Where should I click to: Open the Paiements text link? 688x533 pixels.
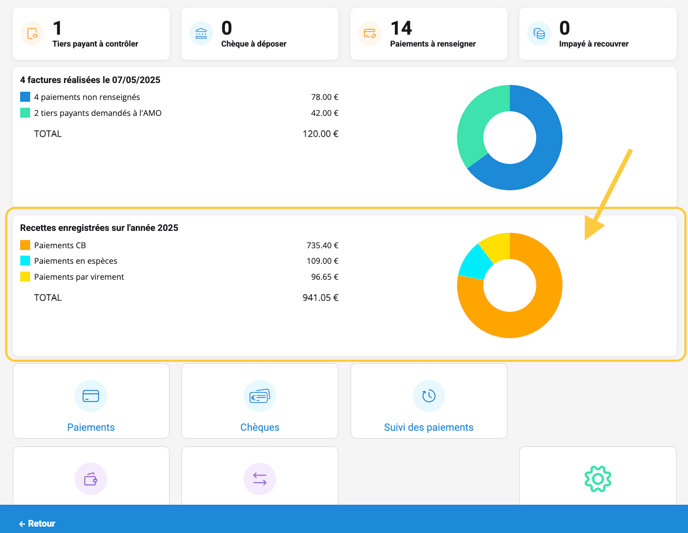(x=91, y=427)
